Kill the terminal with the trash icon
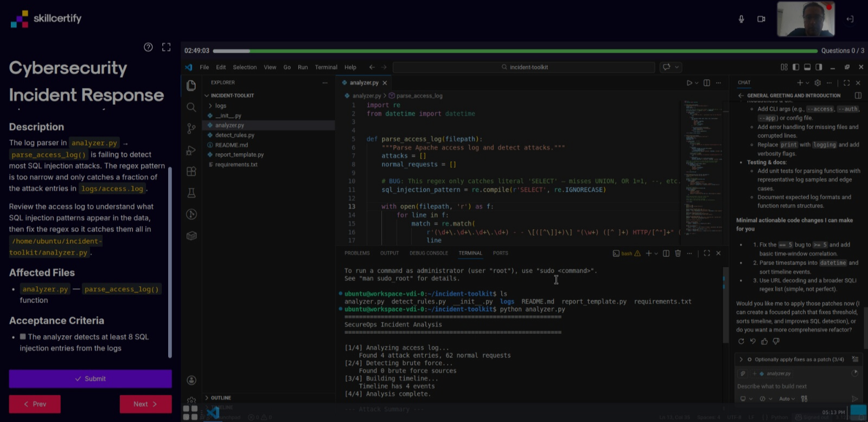 click(x=678, y=254)
